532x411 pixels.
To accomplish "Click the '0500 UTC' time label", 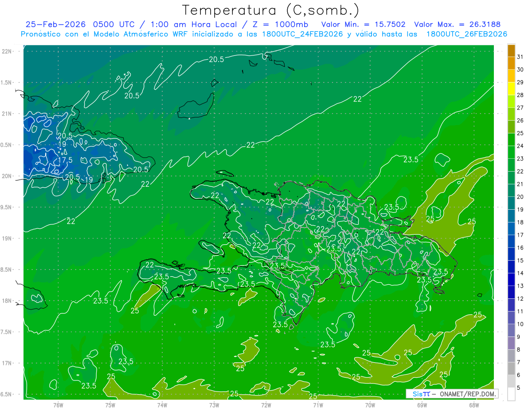I will coord(114,24).
